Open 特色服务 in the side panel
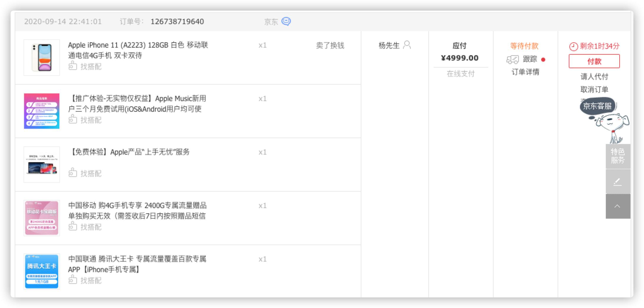This screenshot has height=308, width=644. point(618,156)
